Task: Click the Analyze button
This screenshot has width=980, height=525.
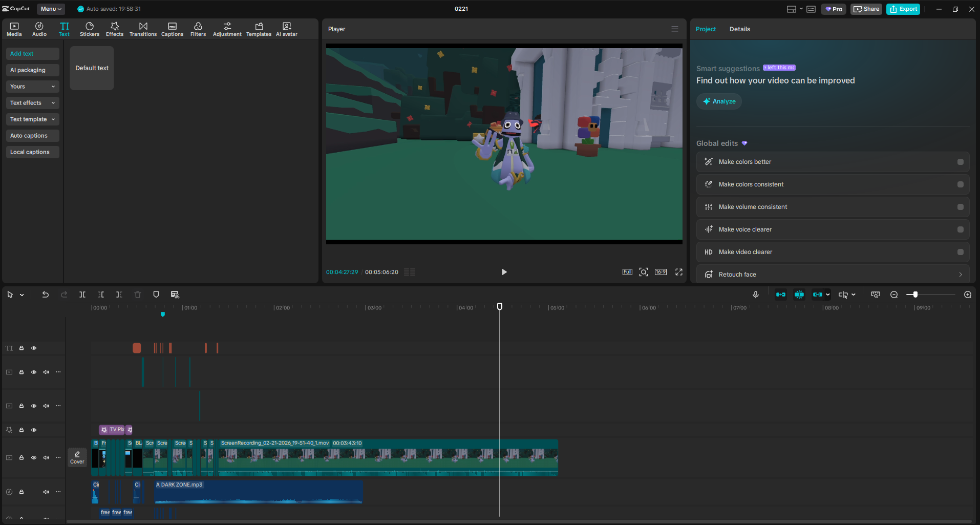Action: coord(719,101)
